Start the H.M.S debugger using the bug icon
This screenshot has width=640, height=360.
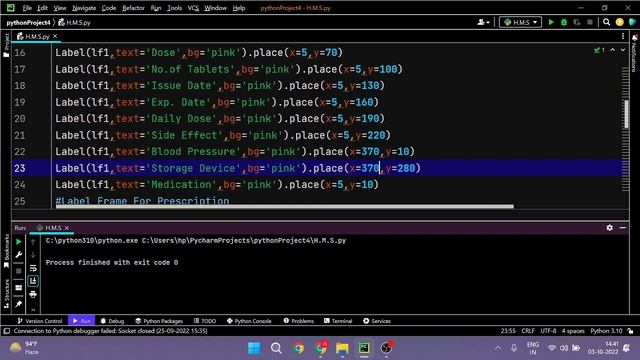tap(564, 22)
